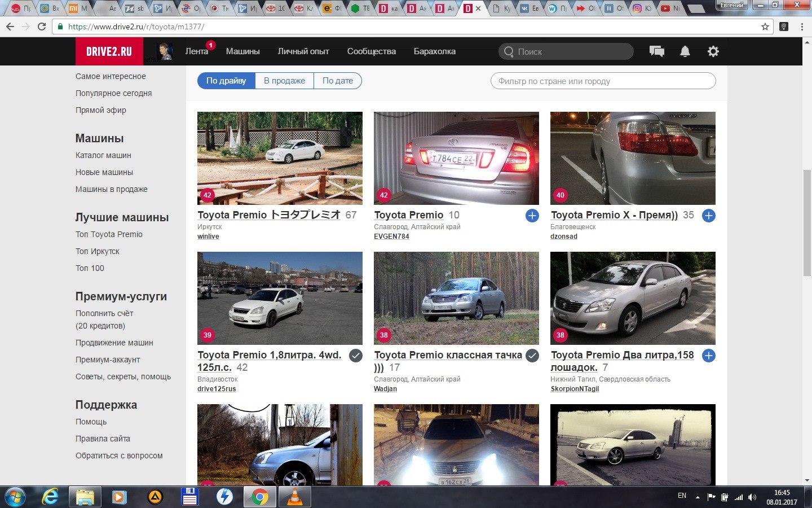
Task: Launch Internet Explorer from the taskbar
Action: (x=50, y=497)
